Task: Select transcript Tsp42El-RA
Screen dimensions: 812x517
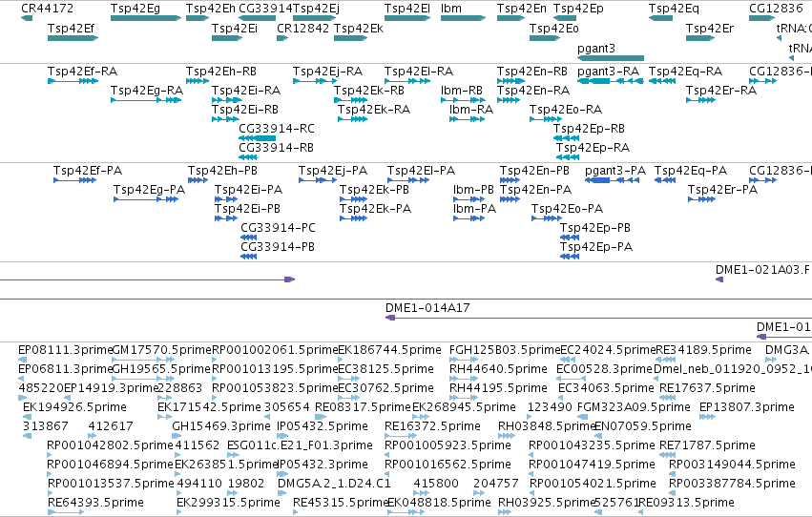Action: tap(407, 81)
